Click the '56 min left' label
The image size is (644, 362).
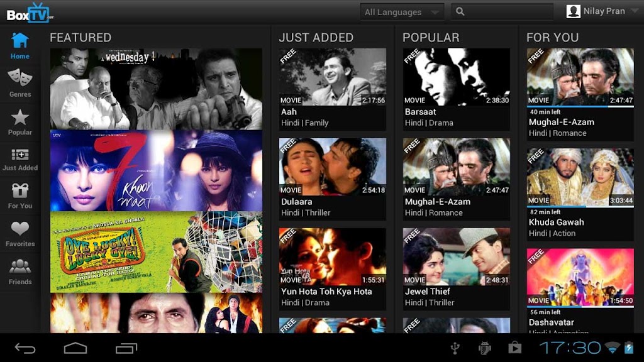pos(545,312)
